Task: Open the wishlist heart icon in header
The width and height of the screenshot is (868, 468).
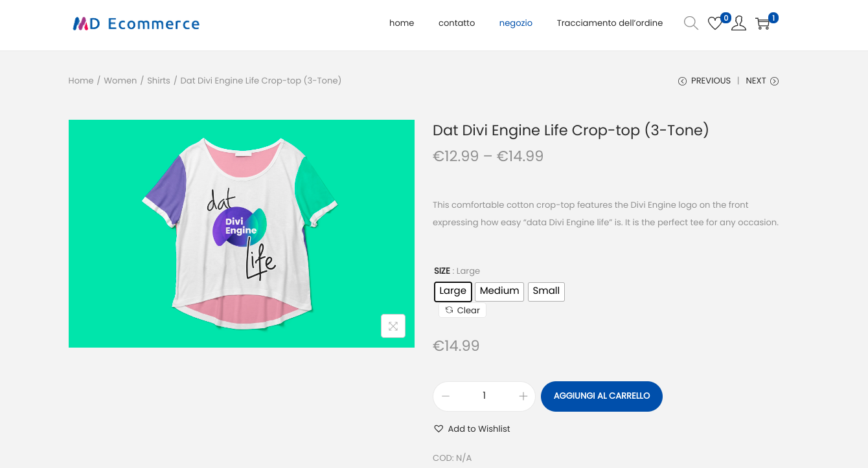Action: (x=714, y=24)
